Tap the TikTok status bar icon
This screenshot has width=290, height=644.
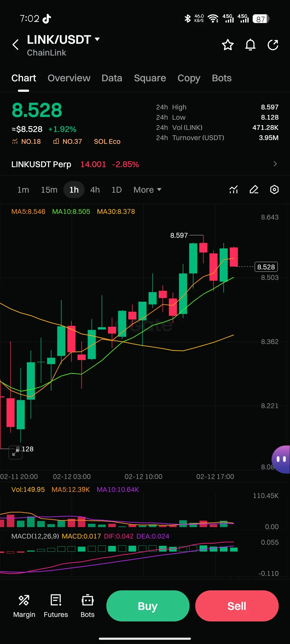tap(47, 19)
